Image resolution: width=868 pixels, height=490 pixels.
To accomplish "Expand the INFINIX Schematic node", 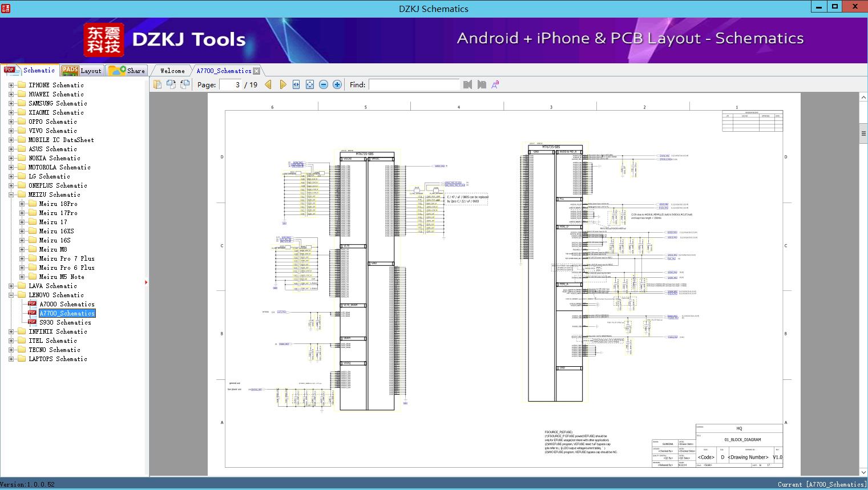I will coord(11,331).
